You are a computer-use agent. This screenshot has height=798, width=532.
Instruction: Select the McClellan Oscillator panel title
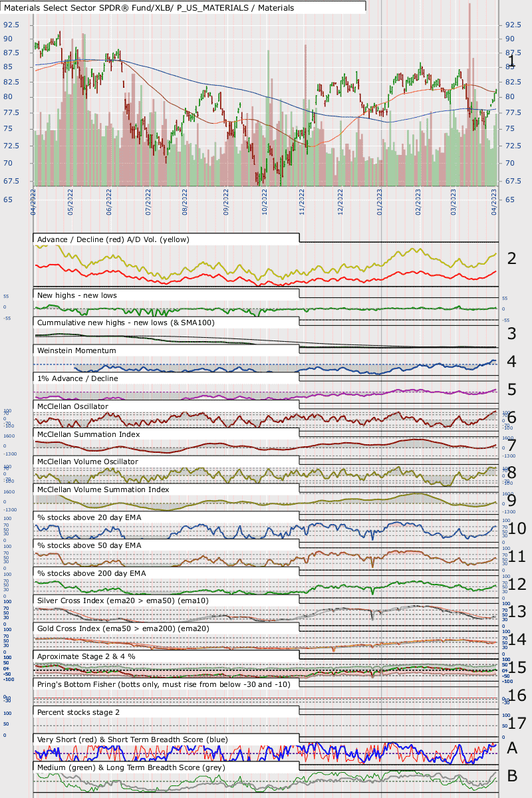(72, 406)
